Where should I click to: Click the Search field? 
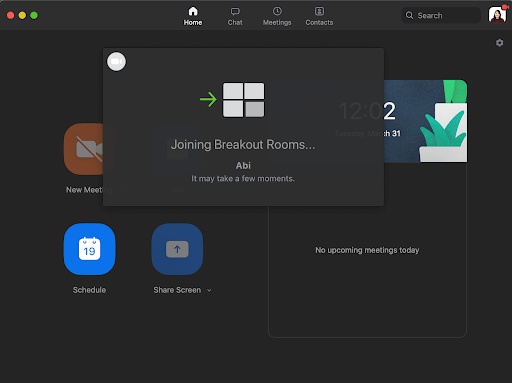tap(441, 15)
